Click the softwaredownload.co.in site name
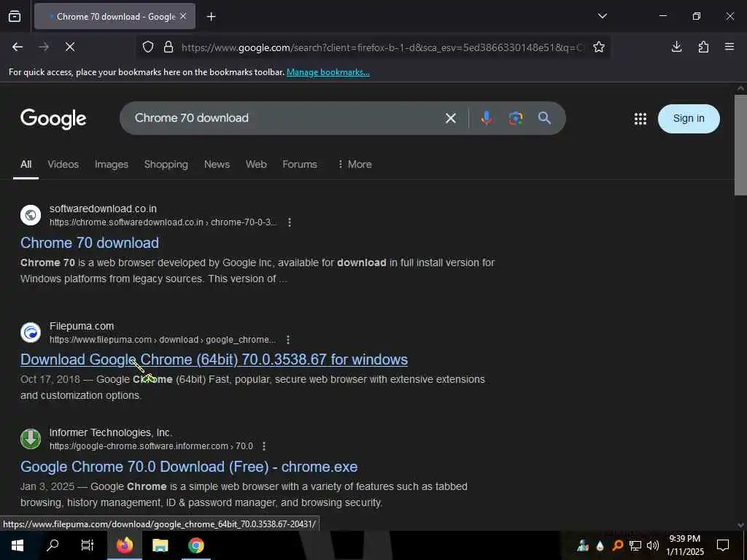Image resolution: width=747 pixels, height=560 pixels. [103, 209]
